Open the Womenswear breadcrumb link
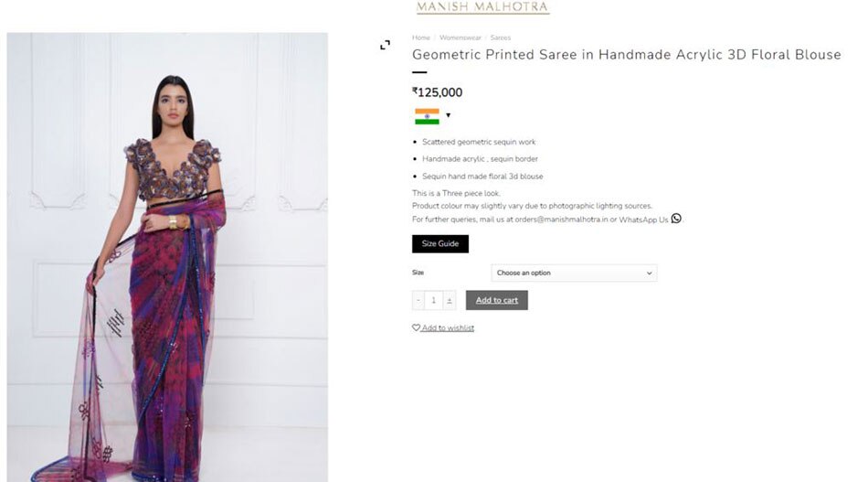Screen dimensions: 868x482 point(460,37)
